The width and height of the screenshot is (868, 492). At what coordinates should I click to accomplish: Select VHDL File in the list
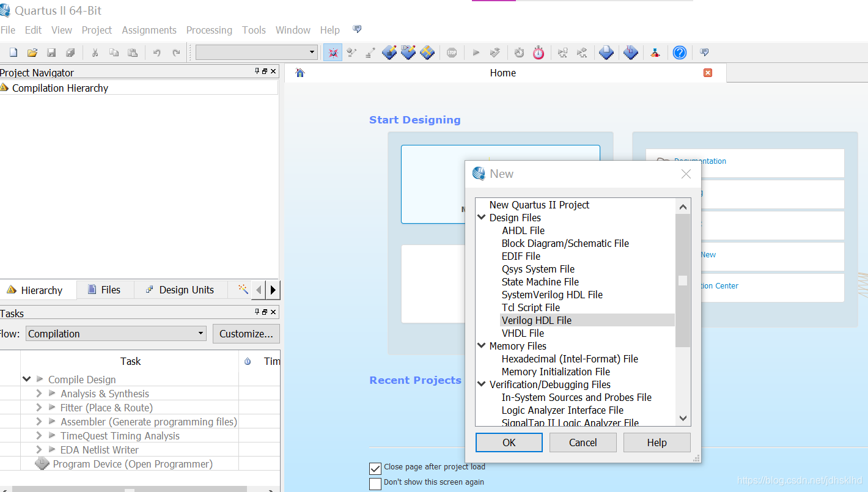tap(523, 333)
